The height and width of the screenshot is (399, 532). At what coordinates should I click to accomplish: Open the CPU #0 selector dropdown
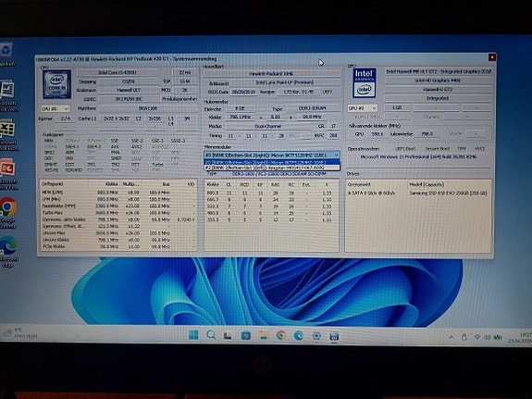56,108
